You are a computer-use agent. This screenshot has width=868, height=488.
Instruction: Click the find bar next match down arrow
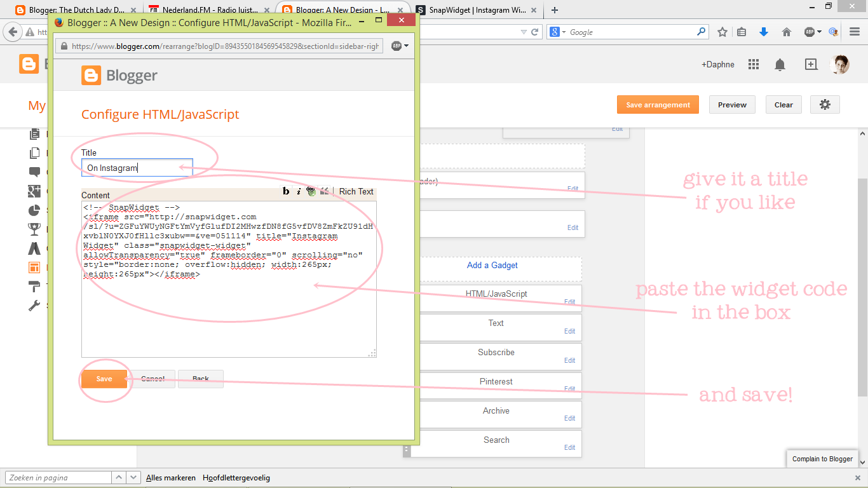133,478
